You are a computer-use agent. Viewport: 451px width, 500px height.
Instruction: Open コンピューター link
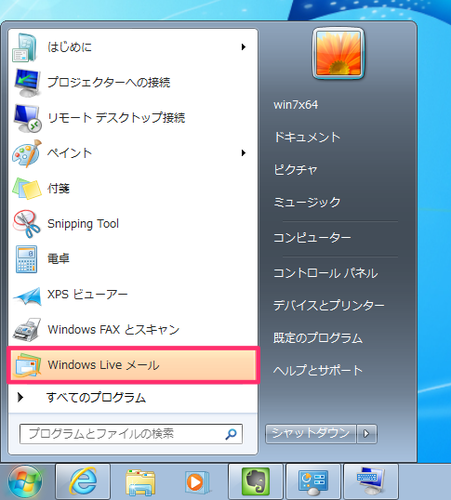312,238
